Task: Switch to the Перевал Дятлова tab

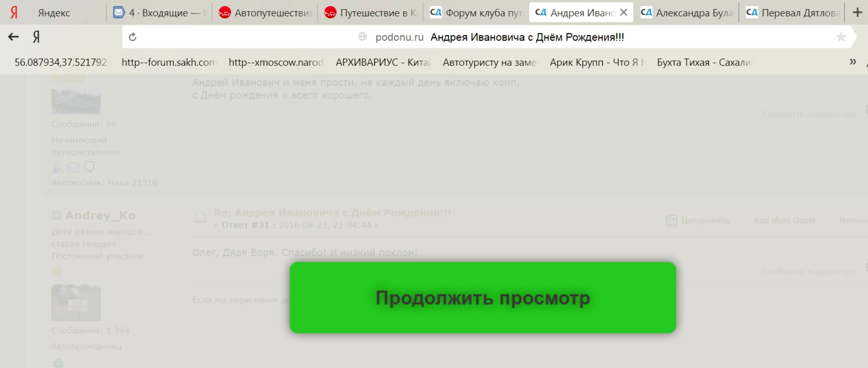Action: coord(793,13)
